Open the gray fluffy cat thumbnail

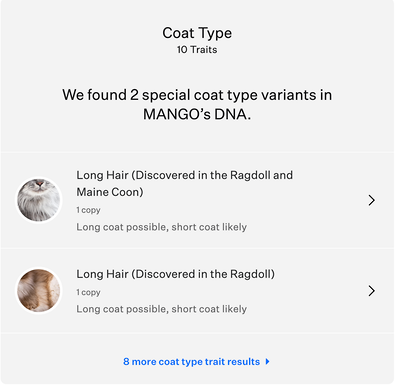39,200
